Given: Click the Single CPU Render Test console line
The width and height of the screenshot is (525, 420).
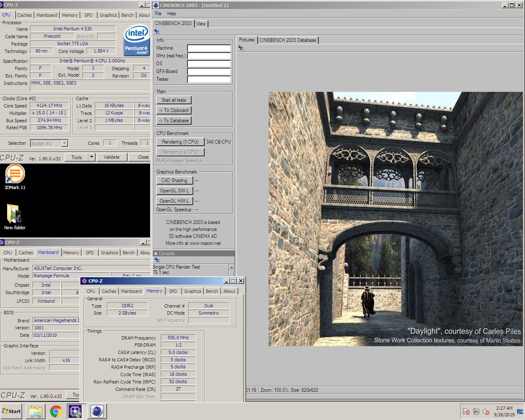Looking at the screenshot, I should (176, 267).
